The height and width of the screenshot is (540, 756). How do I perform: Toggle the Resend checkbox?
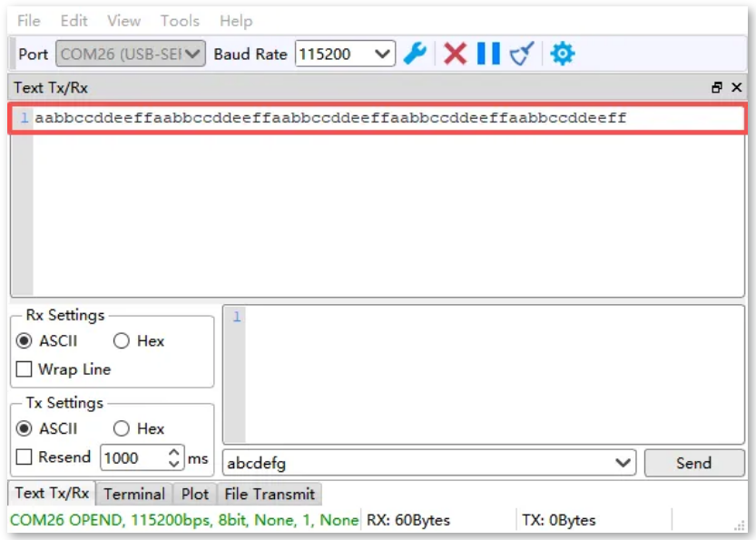24,457
